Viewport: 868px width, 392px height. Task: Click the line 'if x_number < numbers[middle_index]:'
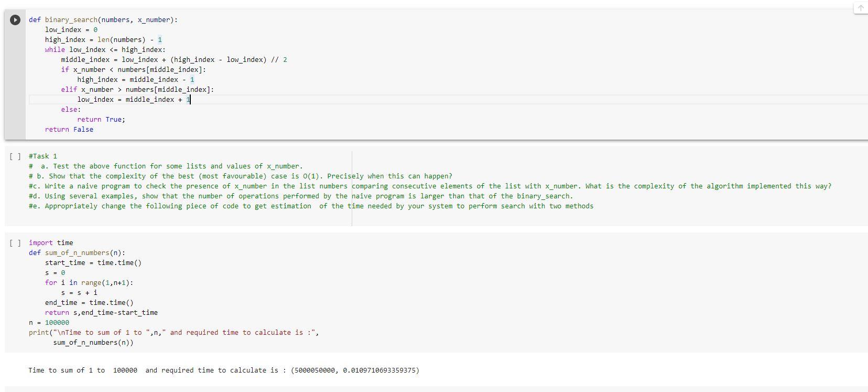134,70
